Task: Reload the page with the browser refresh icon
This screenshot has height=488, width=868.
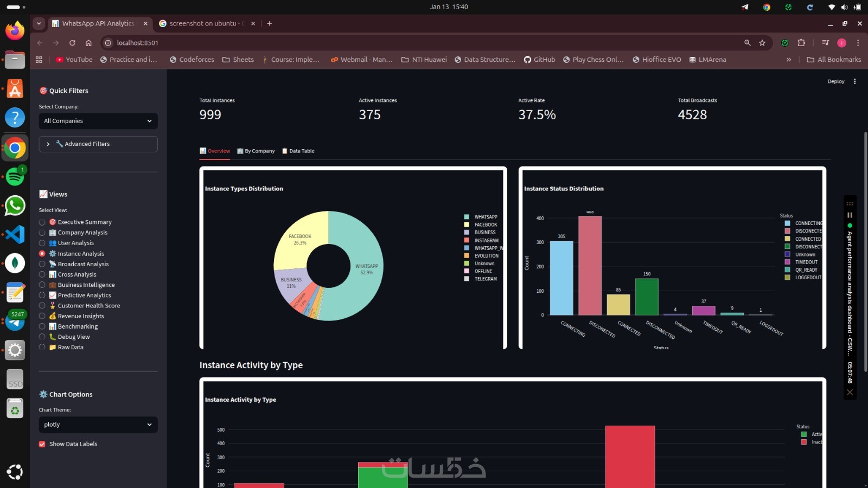Action: point(72,43)
